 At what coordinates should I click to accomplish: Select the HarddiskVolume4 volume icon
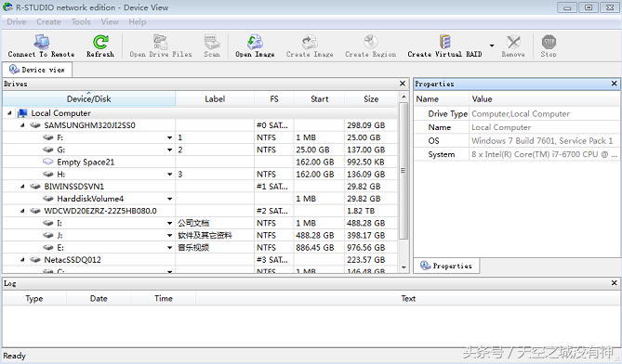coord(48,199)
